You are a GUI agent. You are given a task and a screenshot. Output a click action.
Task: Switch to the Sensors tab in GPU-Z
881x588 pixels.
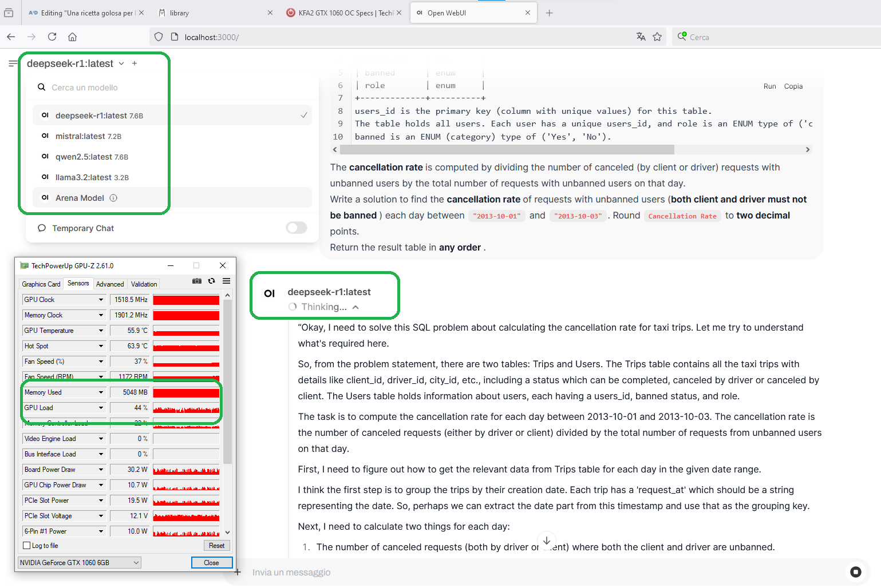point(78,283)
